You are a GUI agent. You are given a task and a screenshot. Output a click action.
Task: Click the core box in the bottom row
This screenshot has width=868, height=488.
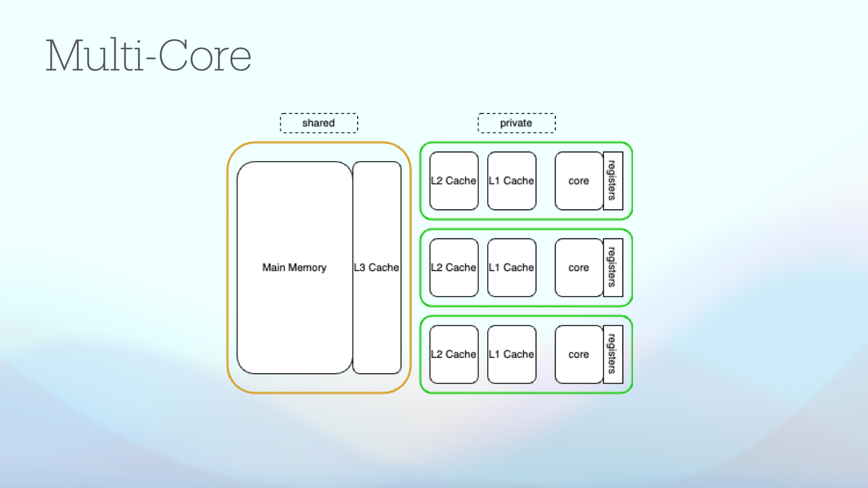578,354
